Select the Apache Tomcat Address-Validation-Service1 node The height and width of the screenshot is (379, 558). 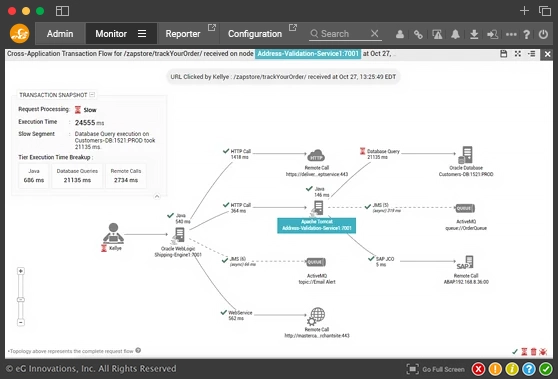click(316, 226)
